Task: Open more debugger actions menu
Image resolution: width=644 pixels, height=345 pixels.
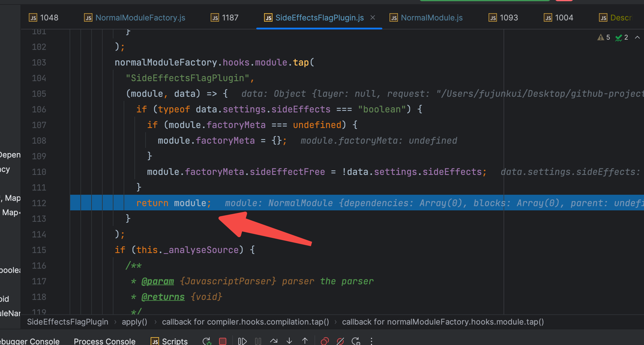Action: 372,341
